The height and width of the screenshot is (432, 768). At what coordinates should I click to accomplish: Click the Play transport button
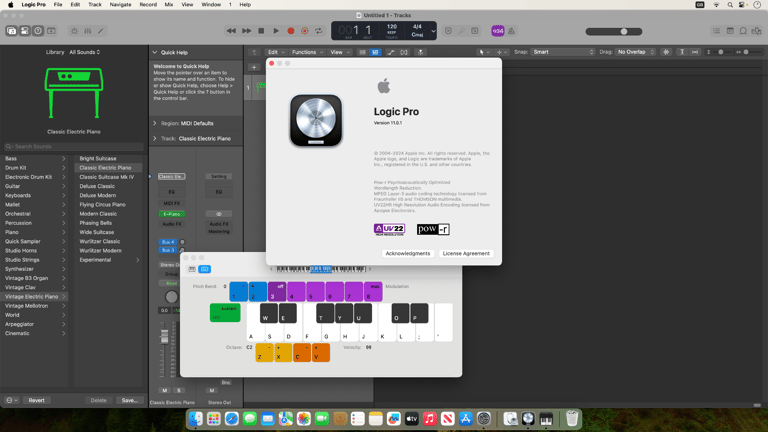click(x=276, y=31)
